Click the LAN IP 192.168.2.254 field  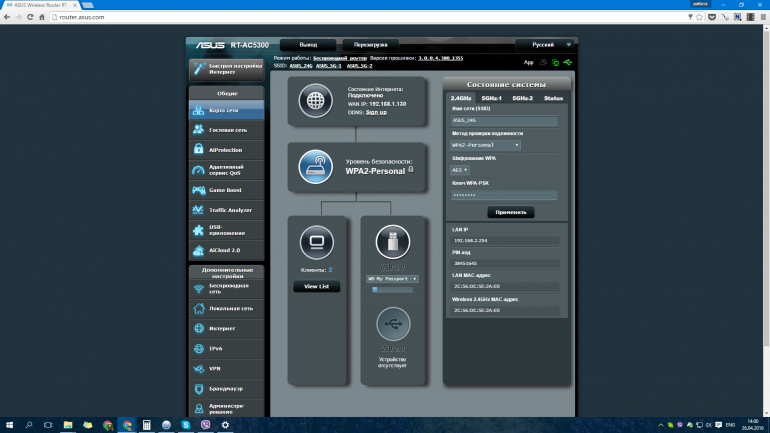(x=505, y=241)
